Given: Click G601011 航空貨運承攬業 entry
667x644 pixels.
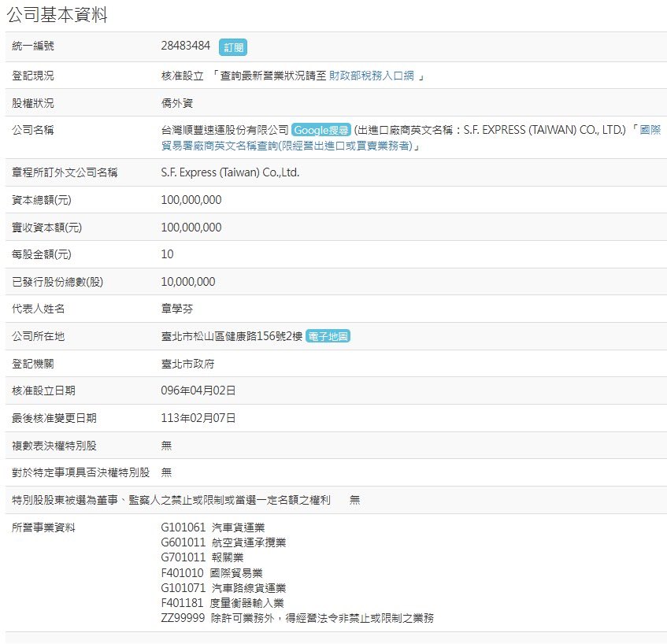Looking at the screenshot, I should pos(224,542).
